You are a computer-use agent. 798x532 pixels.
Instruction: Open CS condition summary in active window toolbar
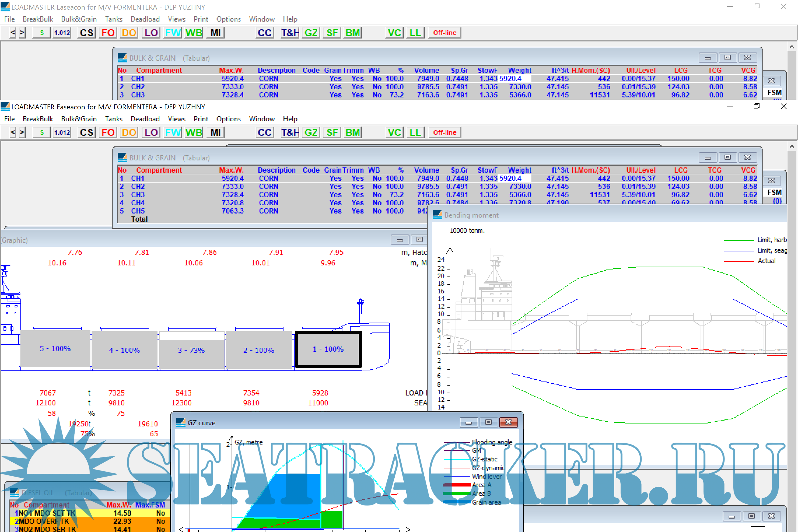click(x=86, y=132)
